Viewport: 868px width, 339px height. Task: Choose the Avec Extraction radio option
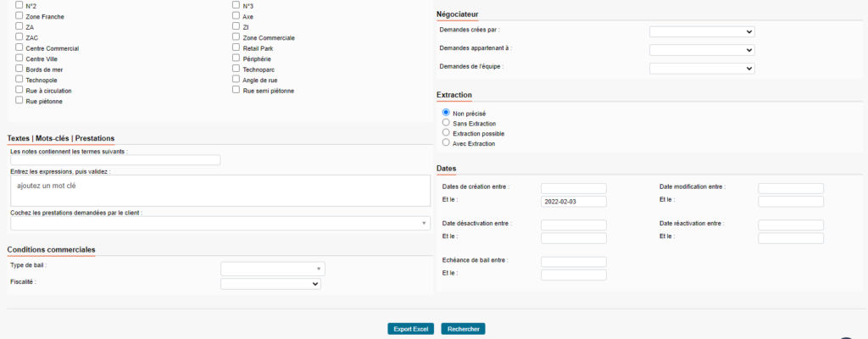(x=446, y=143)
